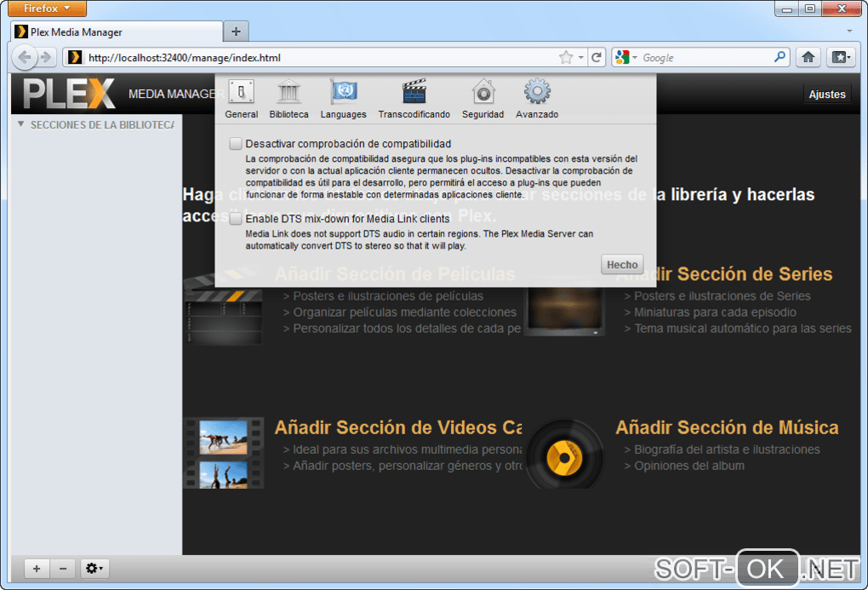The height and width of the screenshot is (590, 868).
Task: Click the Ajustes button
Action: tap(826, 95)
